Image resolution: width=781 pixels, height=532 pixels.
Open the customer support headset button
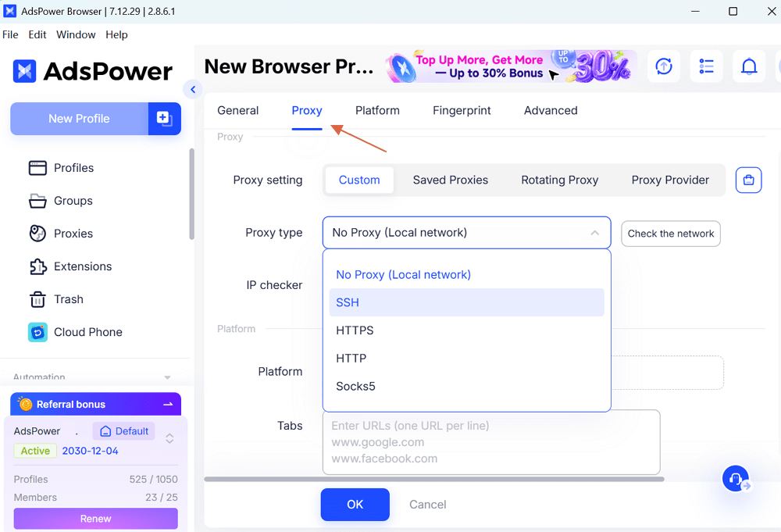pos(736,479)
